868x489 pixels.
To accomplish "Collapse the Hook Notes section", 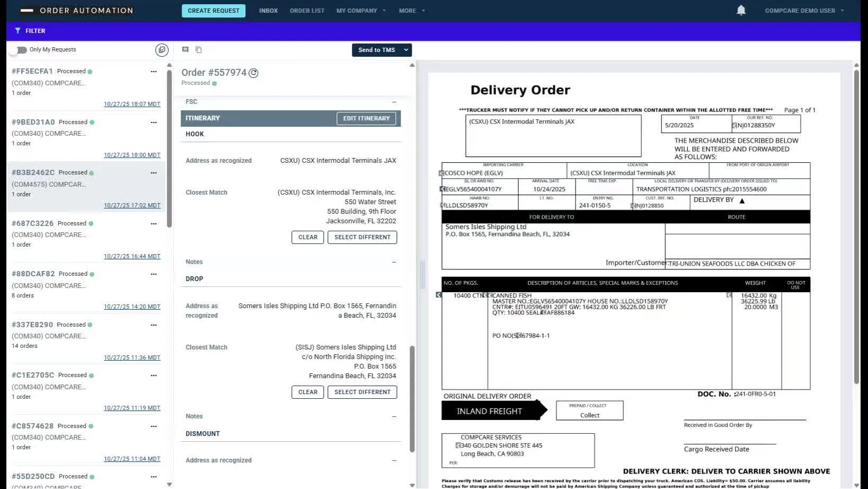I will [x=394, y=262].
